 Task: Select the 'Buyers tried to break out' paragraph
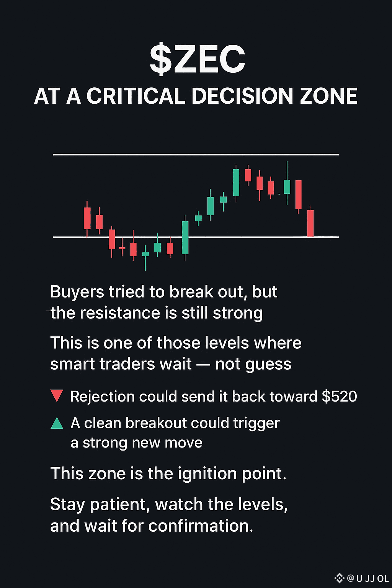click(164, 302)
